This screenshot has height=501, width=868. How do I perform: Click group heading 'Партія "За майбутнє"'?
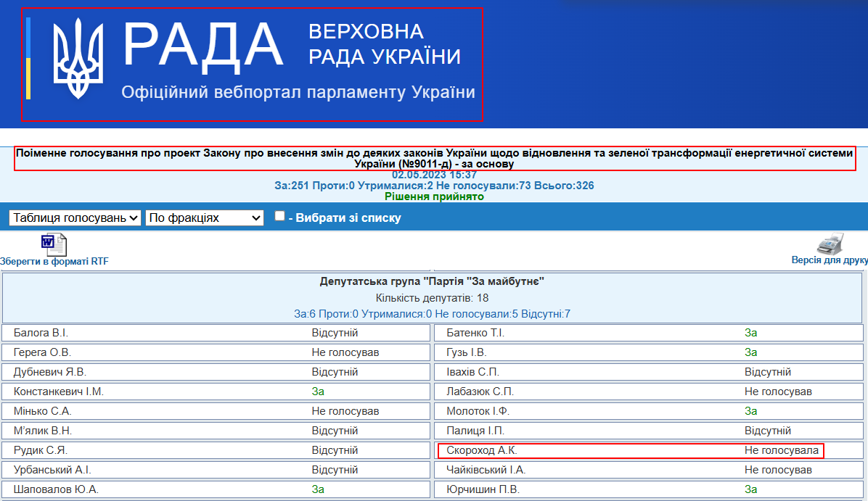pyautogui.click(x=432, y=281)
